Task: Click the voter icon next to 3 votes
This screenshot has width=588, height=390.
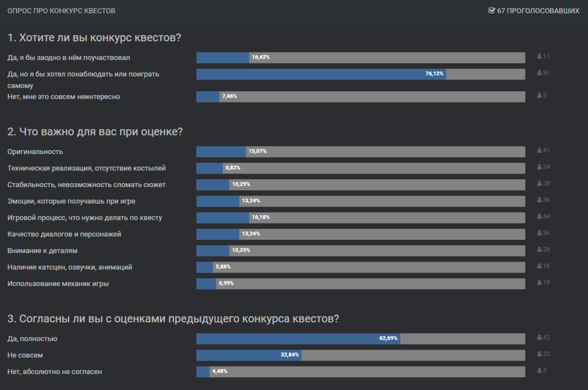Action: coord(539,371)
